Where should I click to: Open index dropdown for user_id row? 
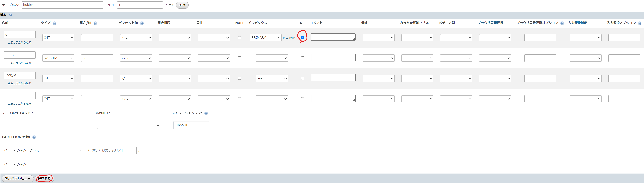272,79
